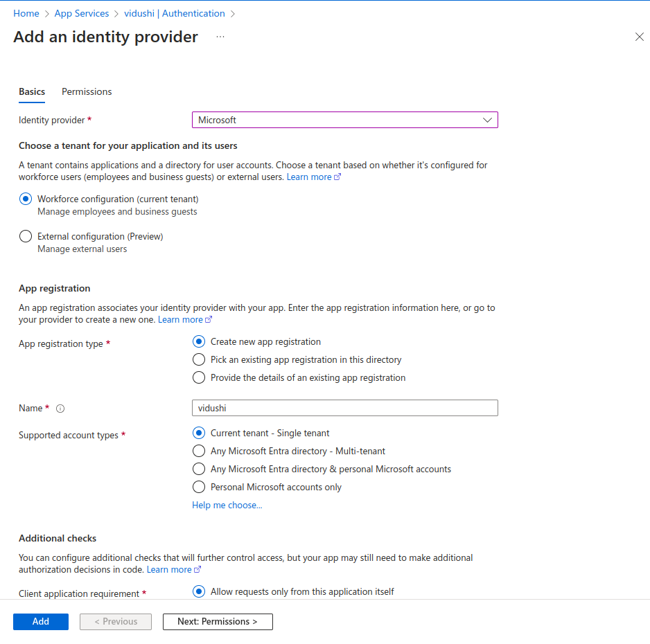Click the info icon next to Name
This screenshot has width=650, height=644.
[x=60, y=409]
